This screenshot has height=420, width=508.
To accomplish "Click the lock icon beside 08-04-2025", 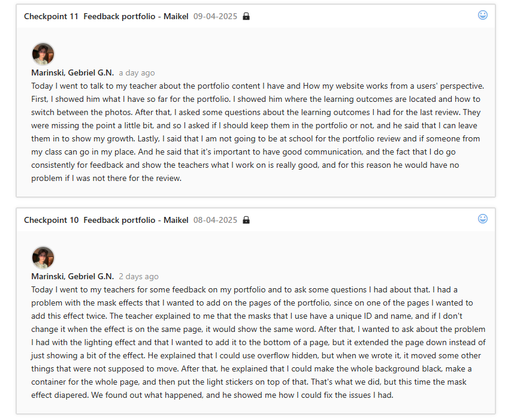I will click(x=246, y=220).
